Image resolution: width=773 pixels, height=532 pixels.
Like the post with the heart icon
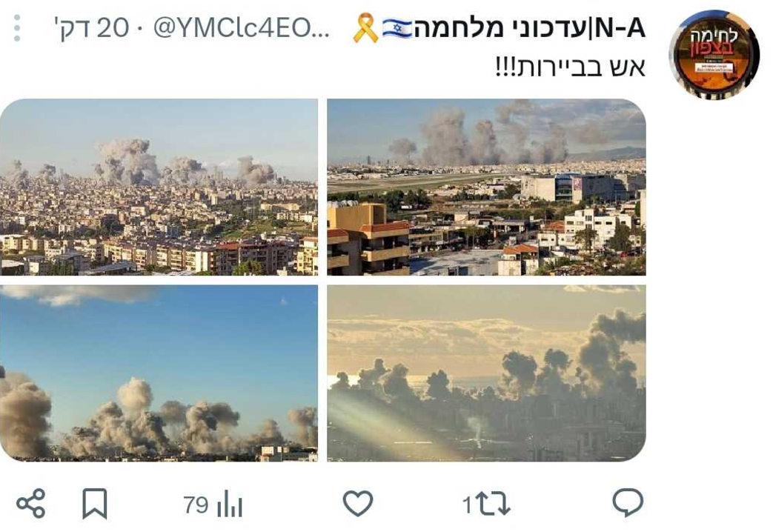click(x=358, y=503)
